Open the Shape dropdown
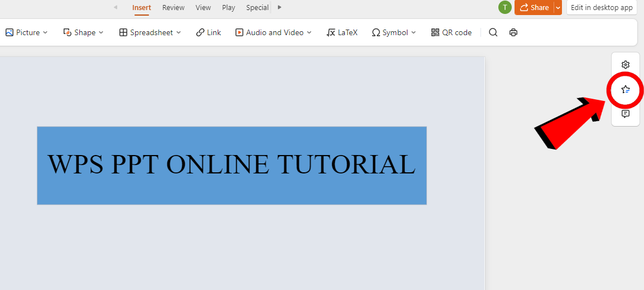Viewport: 644px width, 290px height. pyautogui.click(x=83, y=32)
